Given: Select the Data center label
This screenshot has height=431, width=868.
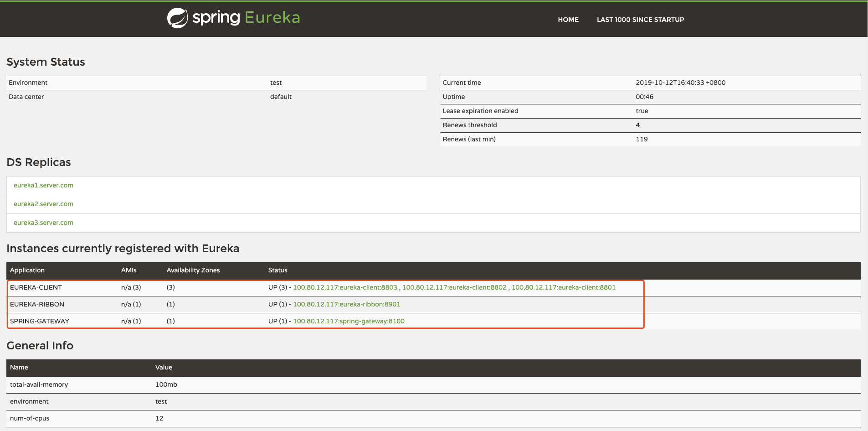Looking at the screenshot, I should pos(26,97).
